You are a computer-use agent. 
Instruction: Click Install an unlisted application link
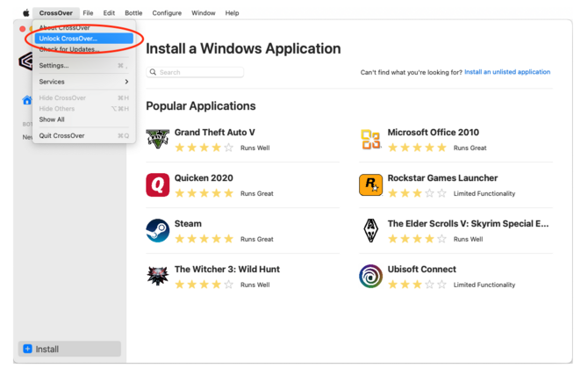click(507, 72)
